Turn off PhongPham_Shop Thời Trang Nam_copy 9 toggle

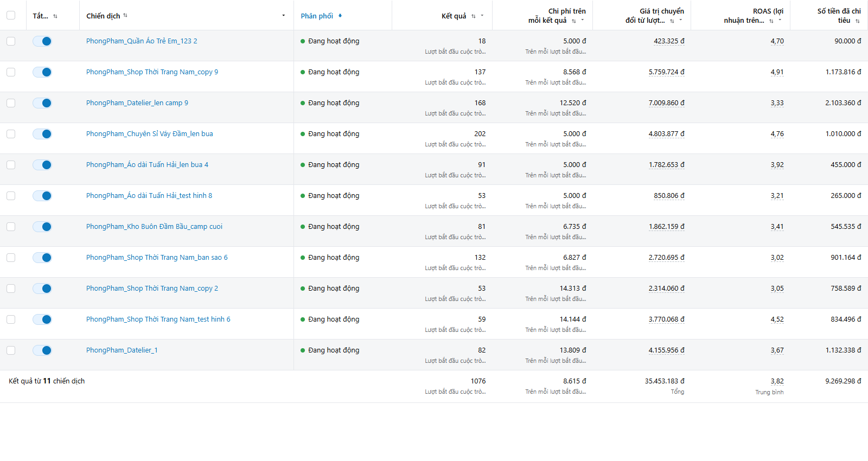tap(42, 72)
